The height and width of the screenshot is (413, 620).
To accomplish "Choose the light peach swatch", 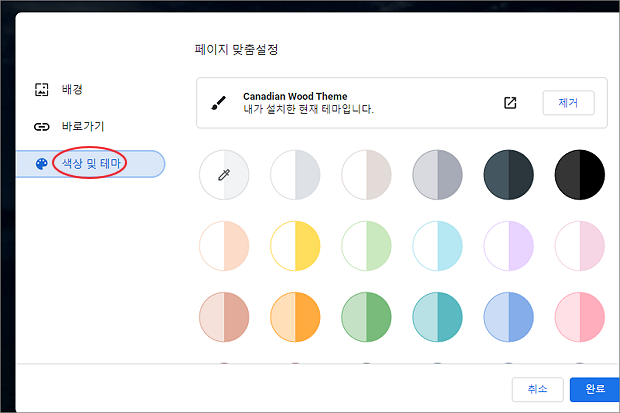I will [x=224, y=246].
